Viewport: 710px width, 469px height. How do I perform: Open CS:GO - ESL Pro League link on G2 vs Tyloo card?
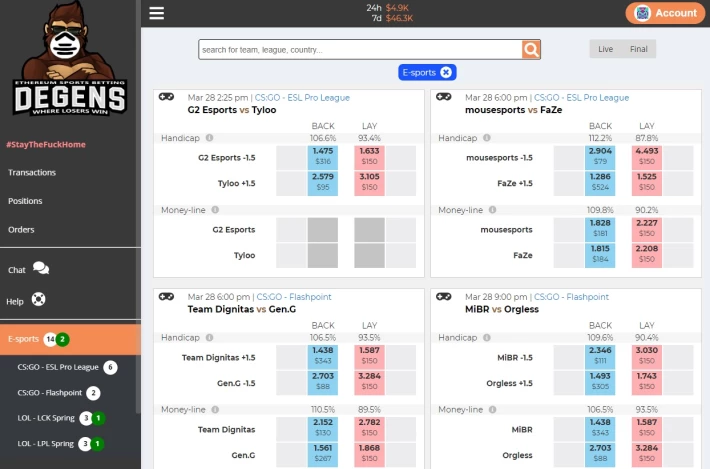302,97
